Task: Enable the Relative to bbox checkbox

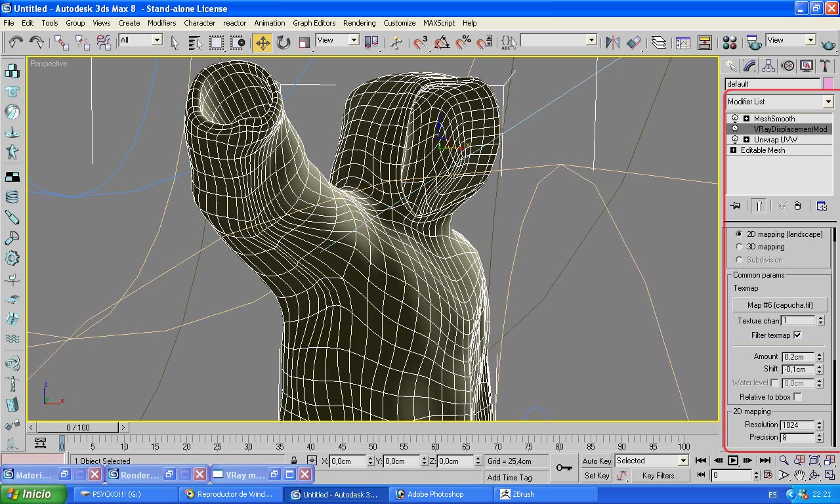Action: tap(797, 397)
